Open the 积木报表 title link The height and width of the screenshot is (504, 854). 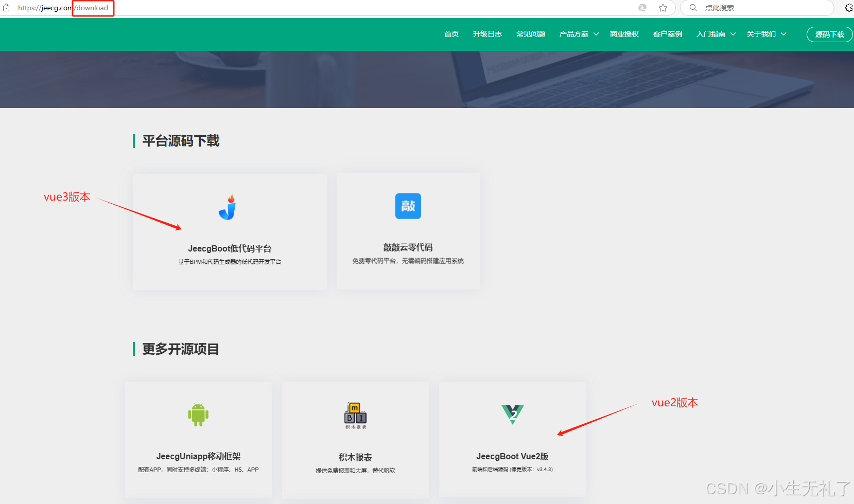[355, 457]
